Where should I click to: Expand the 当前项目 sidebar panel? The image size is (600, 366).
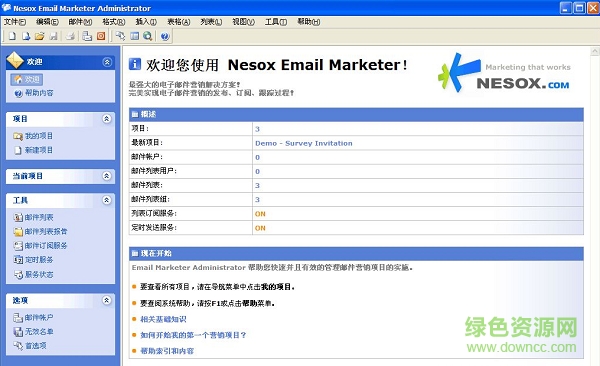point(107,176)
